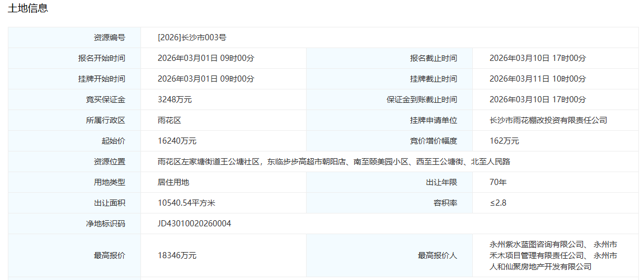This screenshot has width=644, height=280.
Task: Select the 起始价 value 16240万元
Action: [x=177, y=141]
